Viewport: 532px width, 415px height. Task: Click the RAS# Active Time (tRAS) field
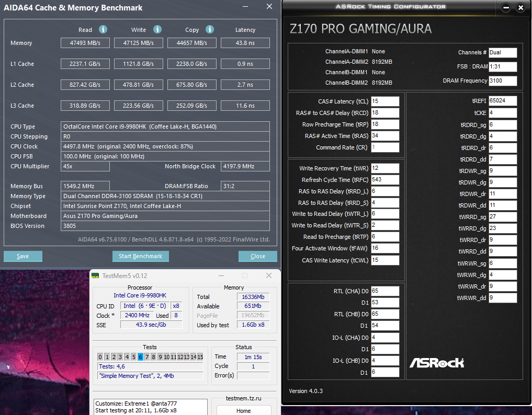[385, 136]
